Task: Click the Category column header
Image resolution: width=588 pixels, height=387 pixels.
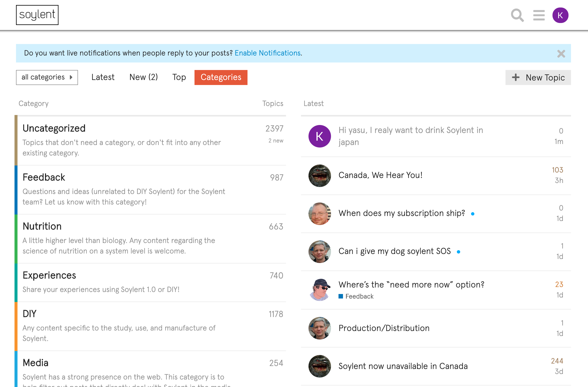Action: [x=33, y=103]
